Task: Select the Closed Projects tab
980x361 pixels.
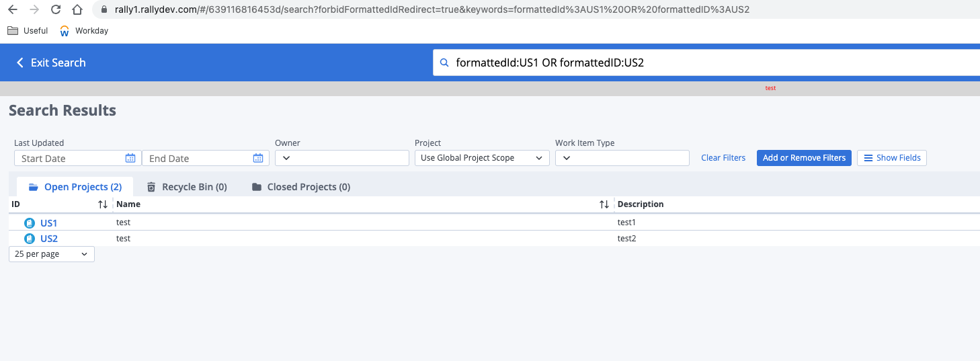Action: pyautogui.click(x=301, y=187)
